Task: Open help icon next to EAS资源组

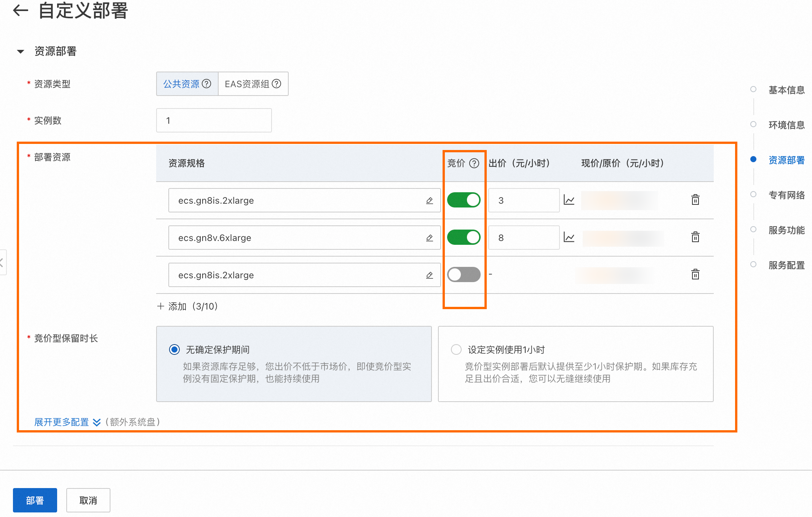Action: tap(277, 84)
